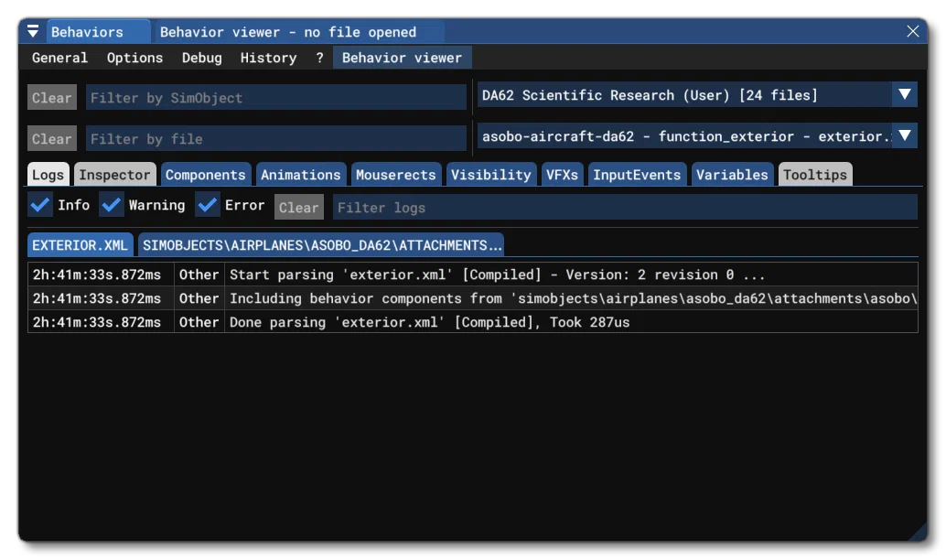Click the timestamp of the Start parsing row
The image size is (946, 560).
point(97,275)
